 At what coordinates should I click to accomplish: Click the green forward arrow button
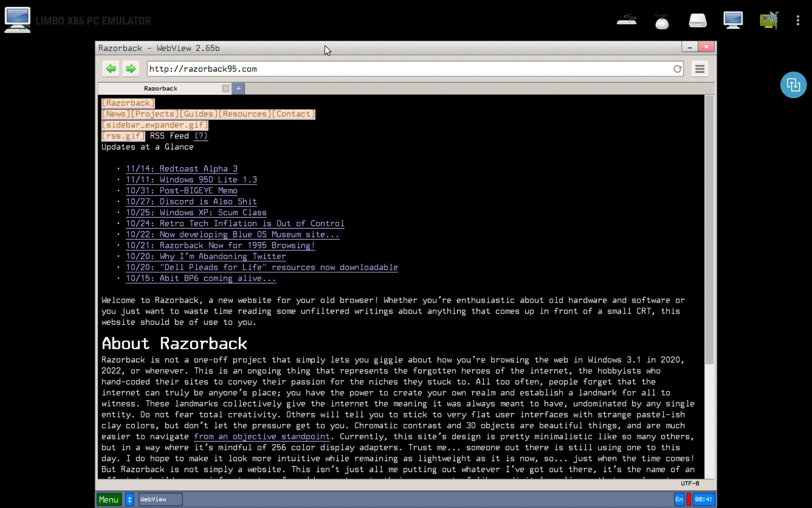tap(131, 69)
